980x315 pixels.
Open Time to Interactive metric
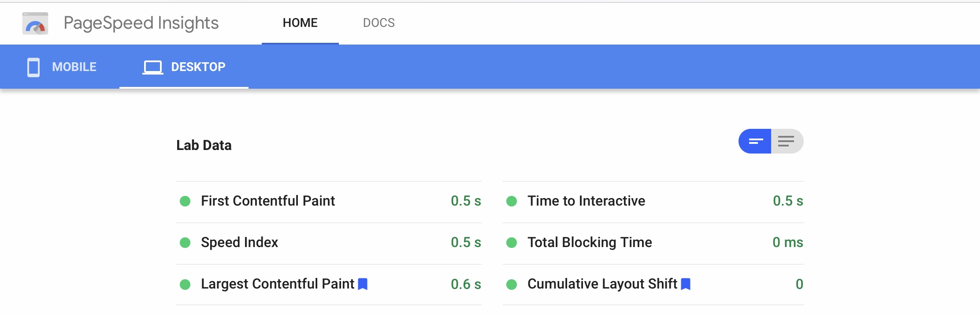(653, 202)
